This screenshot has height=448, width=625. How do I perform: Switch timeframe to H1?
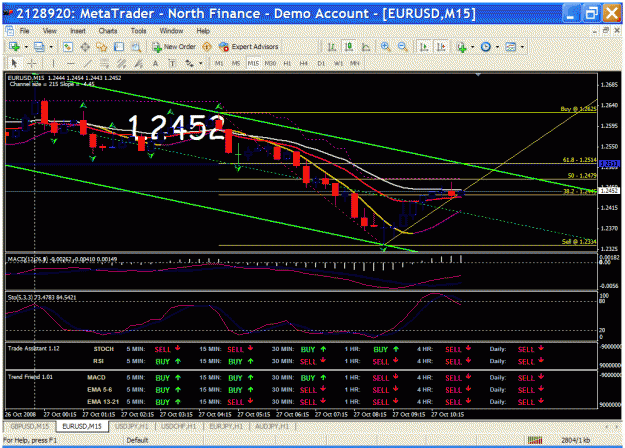[287, 63]
